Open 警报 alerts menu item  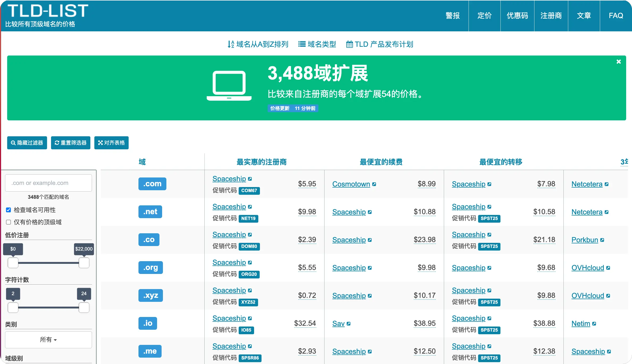(x=452, y=16)
